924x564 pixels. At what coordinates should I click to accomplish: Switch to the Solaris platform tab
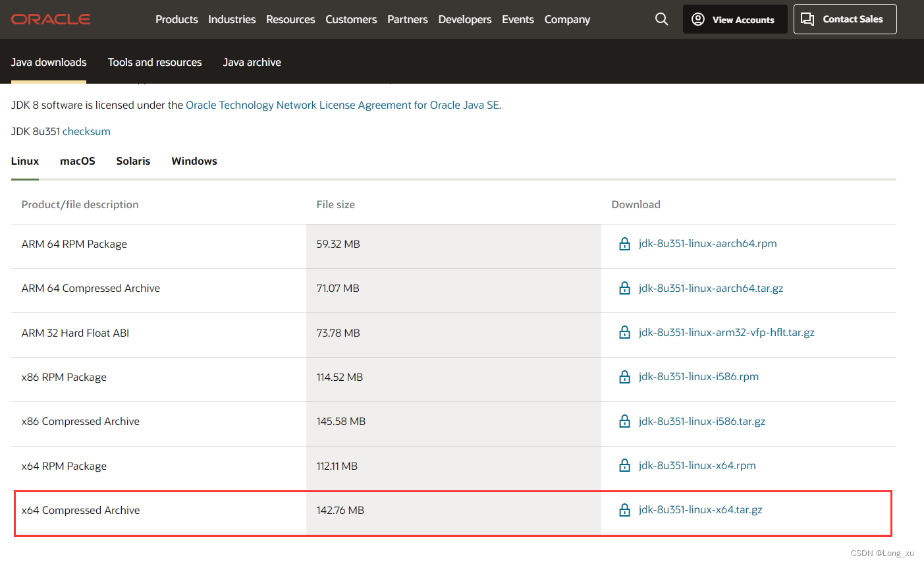tap(133, 161)
